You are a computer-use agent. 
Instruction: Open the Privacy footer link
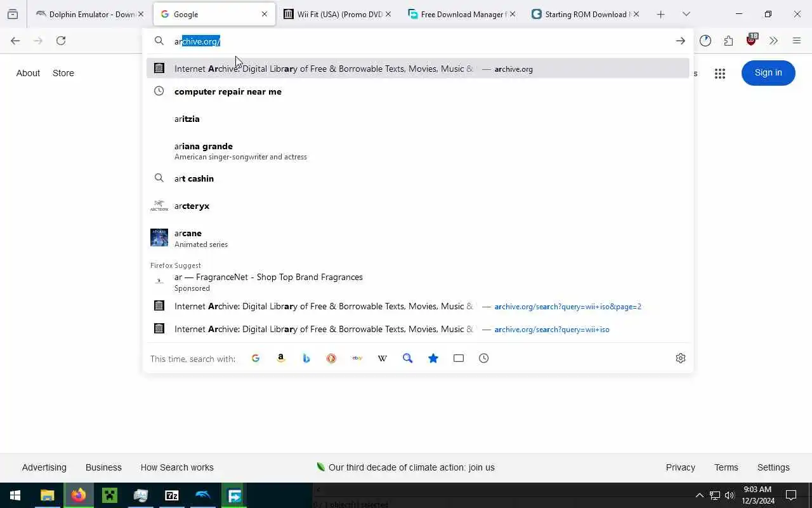(681, 467)
